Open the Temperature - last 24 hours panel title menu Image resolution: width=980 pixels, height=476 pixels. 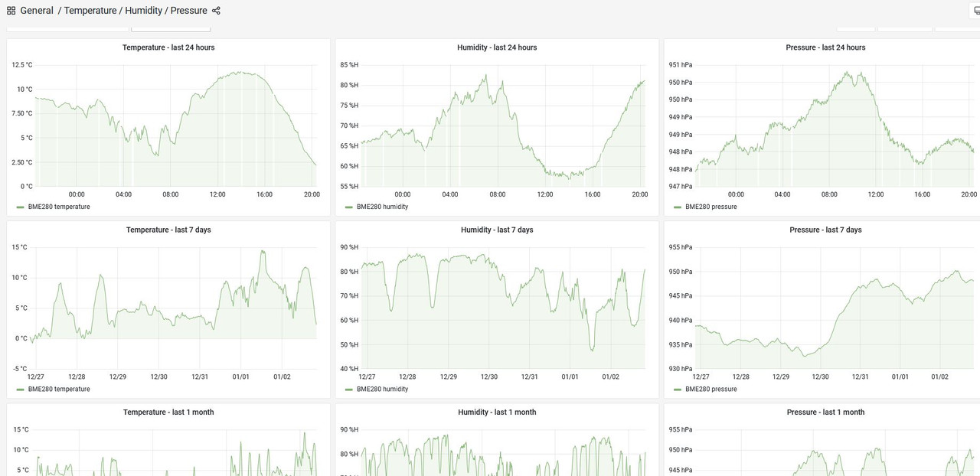click(168, 47)
